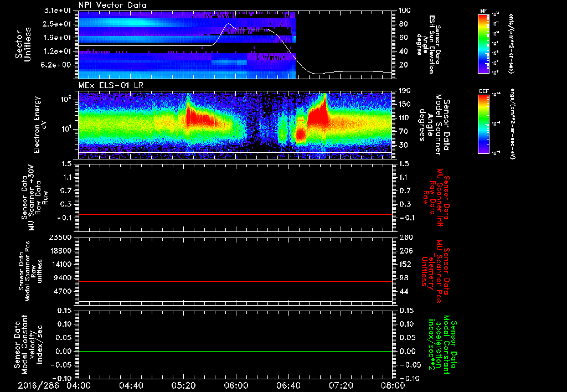Image resolution: width=567 pixels, height=392 pixels.
Task: Click the '06:00' time tick label
Action: 236,385
